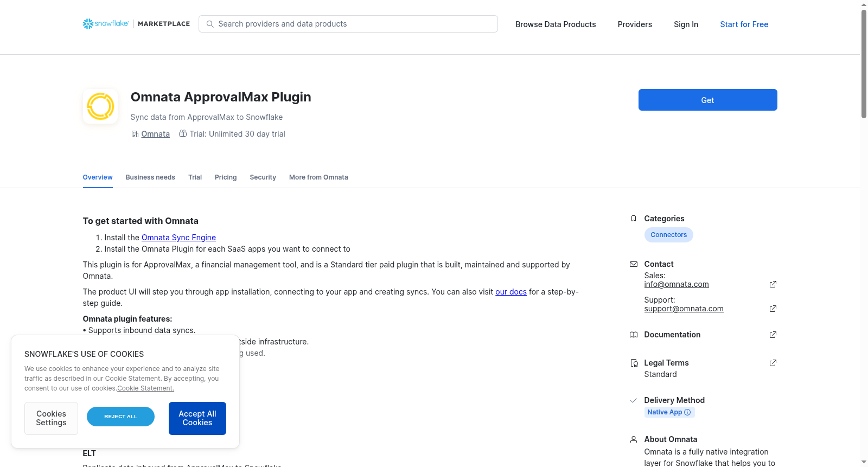Email info@omnata.com sales address
Screen dimensions: 868x467
[676, 284]
